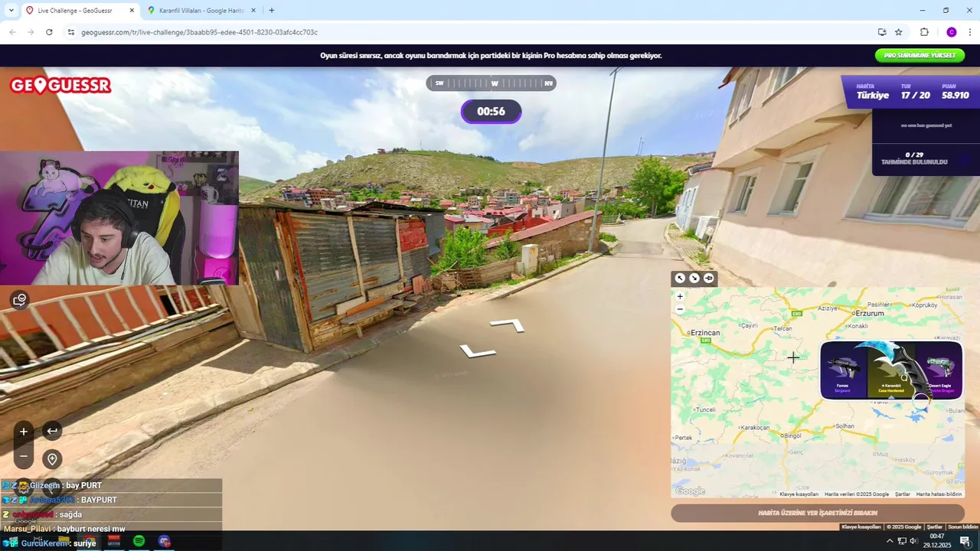Open the taskbar clock showing 00:47
The image size is (980, 551).
936,541
